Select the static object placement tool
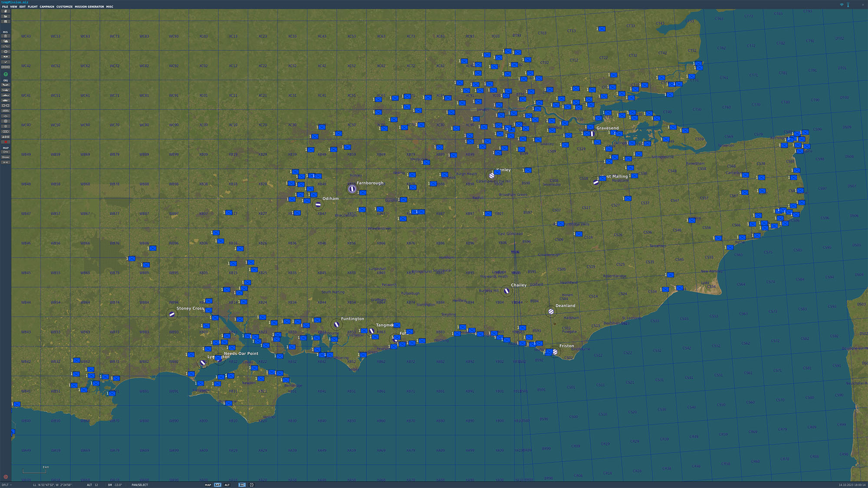Image resolution: width=868 pixels, height=488 pixels. [5, 105]
